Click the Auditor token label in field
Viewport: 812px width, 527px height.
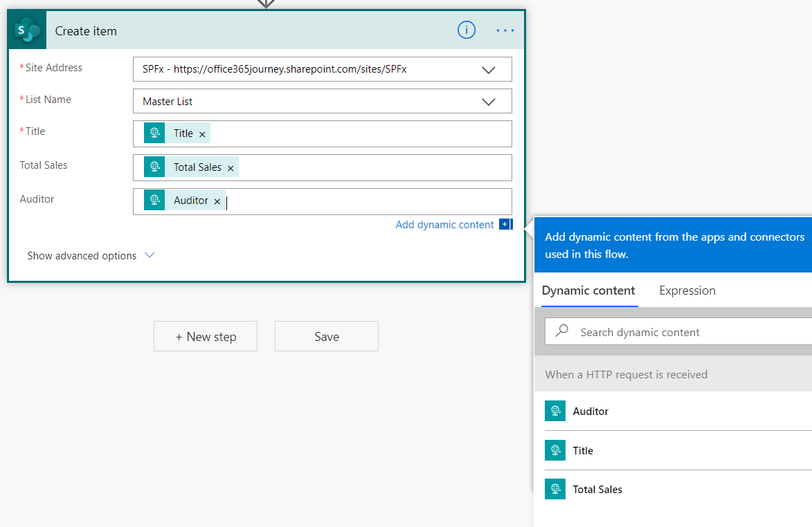190,200
